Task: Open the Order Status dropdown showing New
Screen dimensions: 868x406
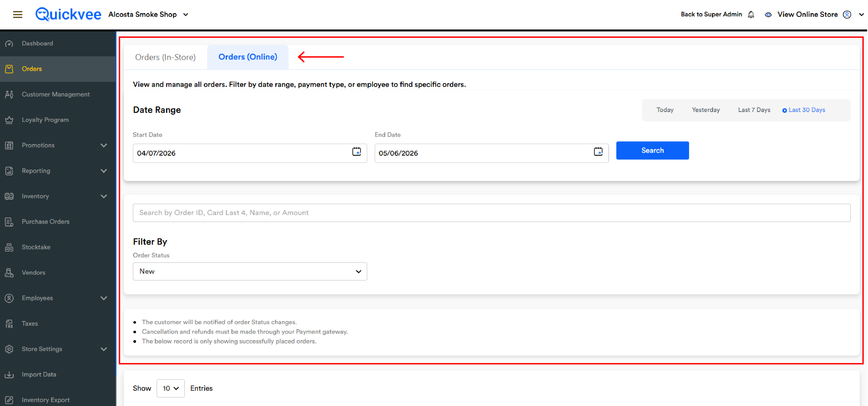Action: 250,271
